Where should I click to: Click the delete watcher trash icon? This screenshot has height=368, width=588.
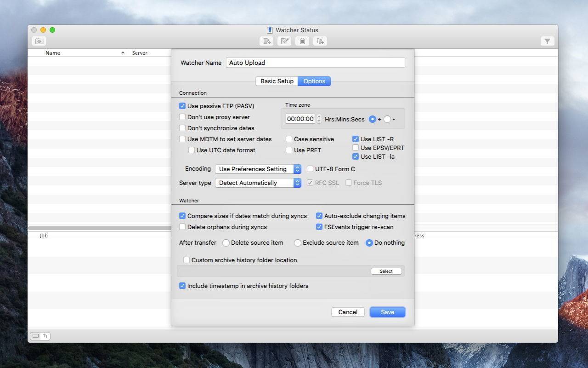click(302, 41)
